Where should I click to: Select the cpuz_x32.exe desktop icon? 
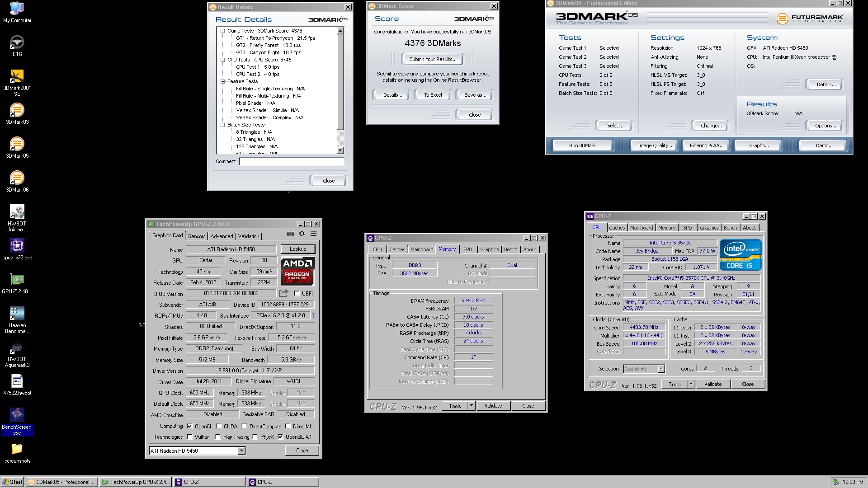[x=17, y=249]
